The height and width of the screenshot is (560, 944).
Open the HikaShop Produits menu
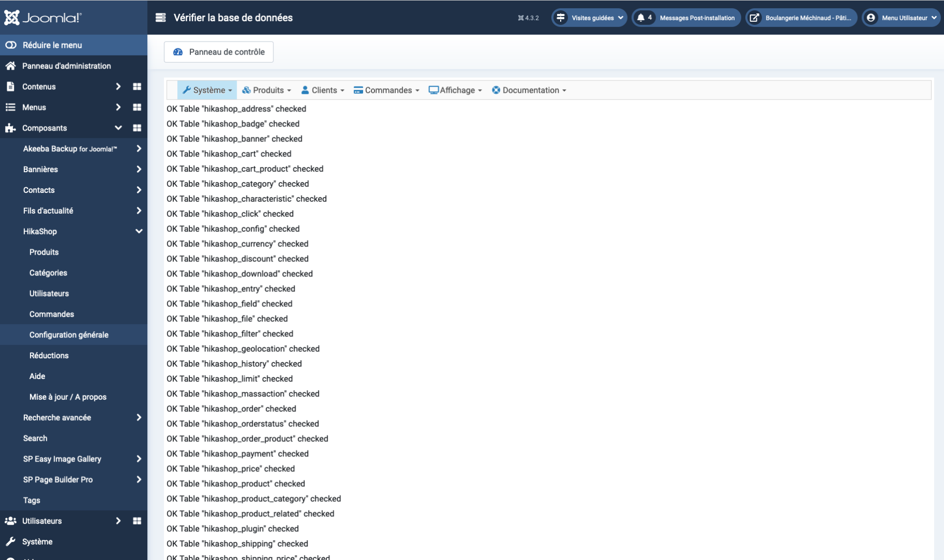click(x=267, y=90)
